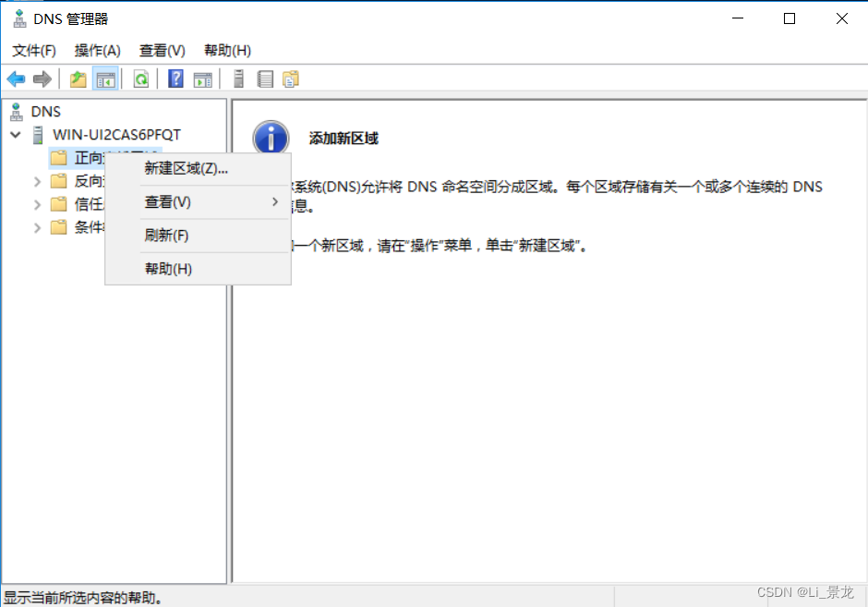Expand the 条件 forwarders node

point(37,227)
